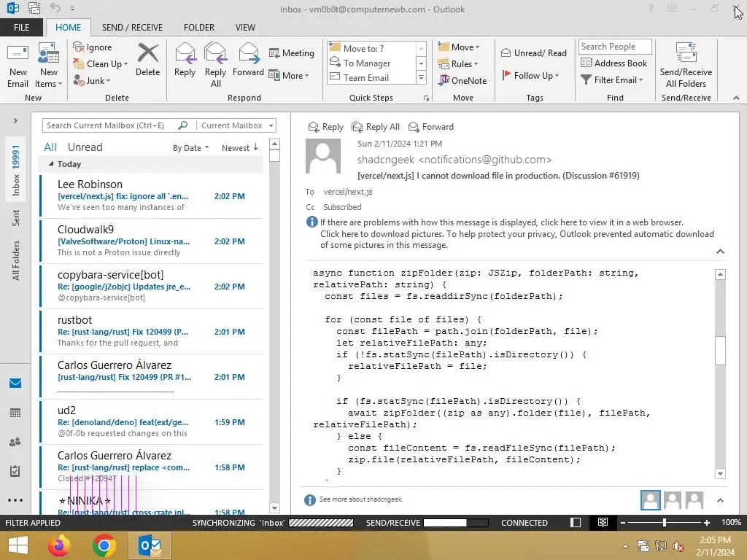Screen dimensions: 747x560
Task: Click Reply All in the reading pane
Action: (x=376, y=127)
